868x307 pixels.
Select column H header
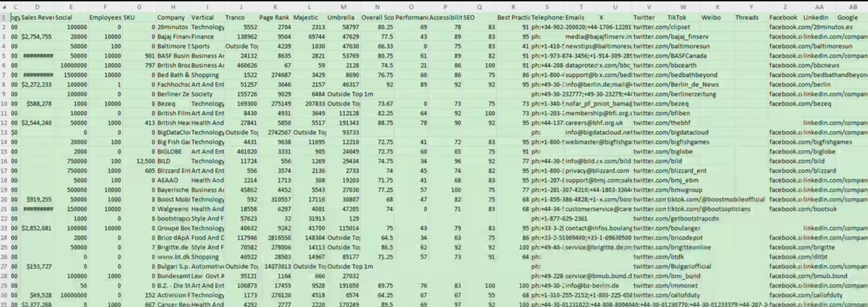(x=173, y=7)
